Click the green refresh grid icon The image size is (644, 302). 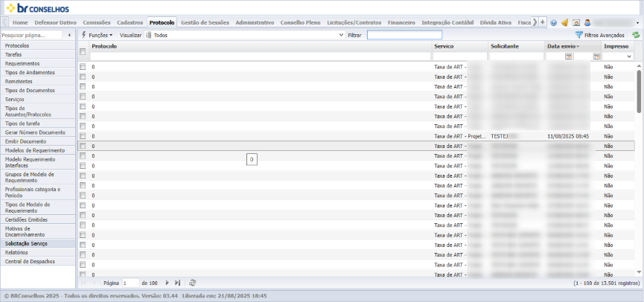637,35
